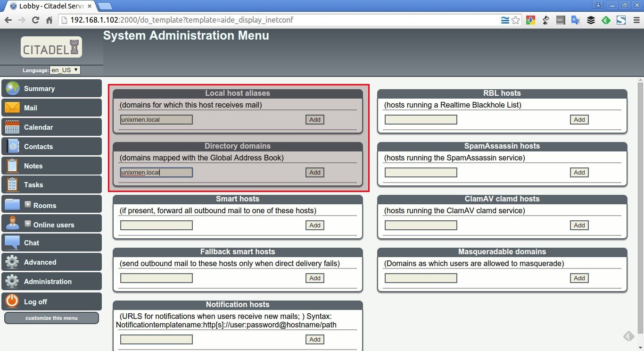Click the browser address bar URL
Viewport: 644px width, 351px height.
pos(182,20)
